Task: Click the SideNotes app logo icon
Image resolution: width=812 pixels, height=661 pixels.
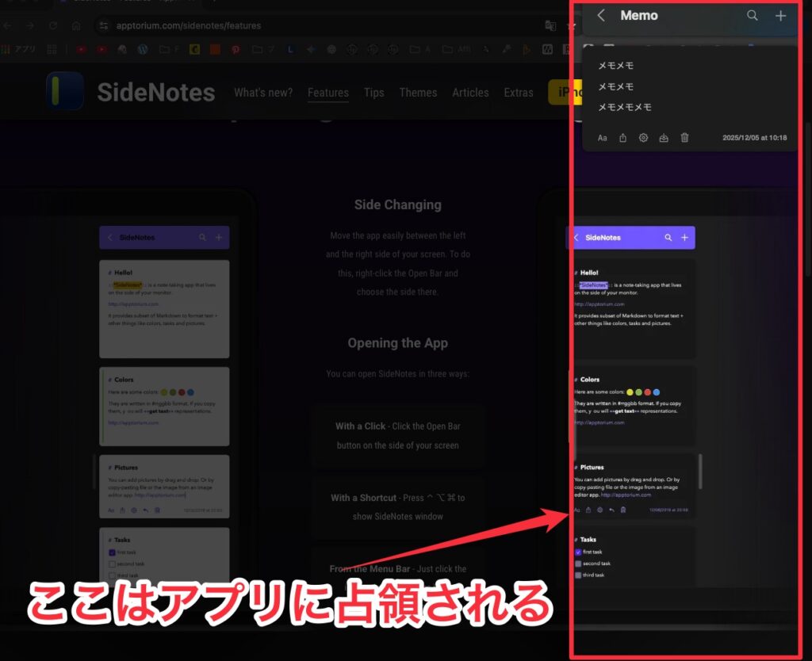Action: [x=65, y=92]
